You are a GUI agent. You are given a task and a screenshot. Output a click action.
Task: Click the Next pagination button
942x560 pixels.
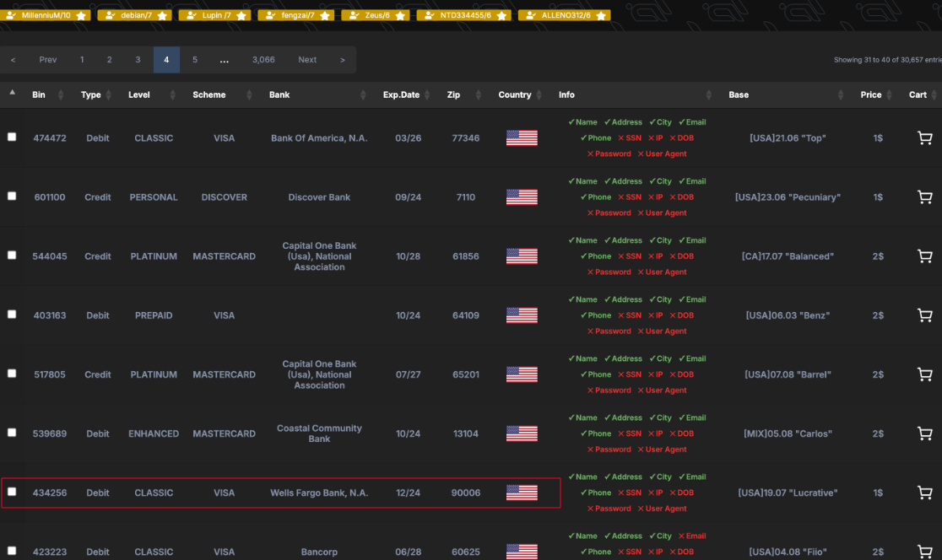tap(307, 59)
